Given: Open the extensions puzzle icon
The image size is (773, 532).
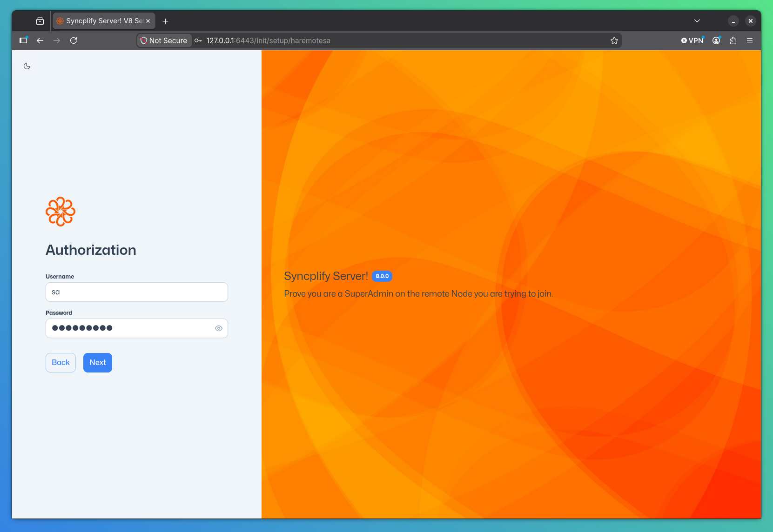Looking at the screenshot, I should (733, 40).
